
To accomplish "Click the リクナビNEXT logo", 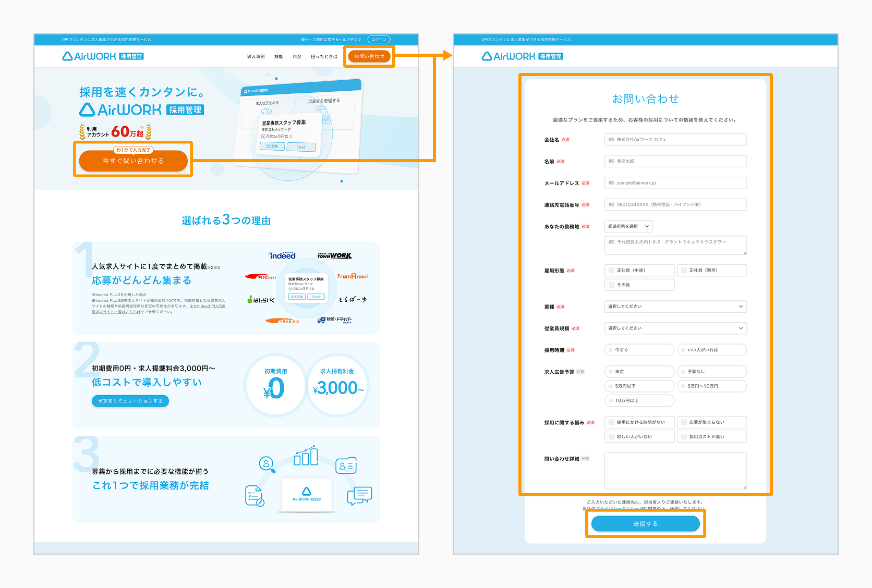I will point(261,277).
